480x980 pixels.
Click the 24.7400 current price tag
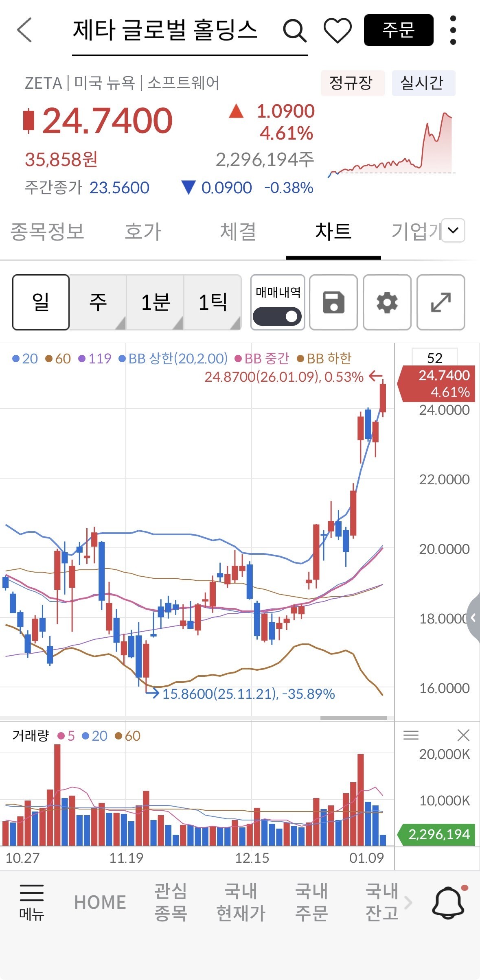(x=437, y=384)
